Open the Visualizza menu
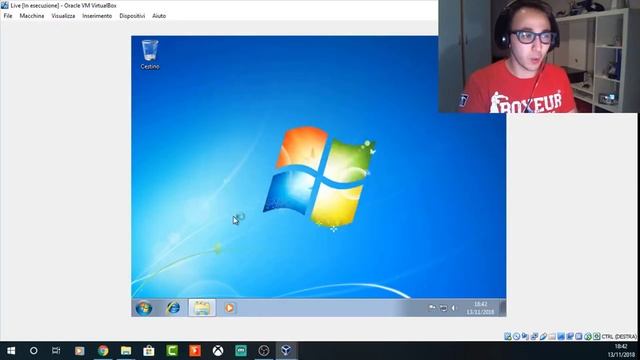 coord(63,16)
